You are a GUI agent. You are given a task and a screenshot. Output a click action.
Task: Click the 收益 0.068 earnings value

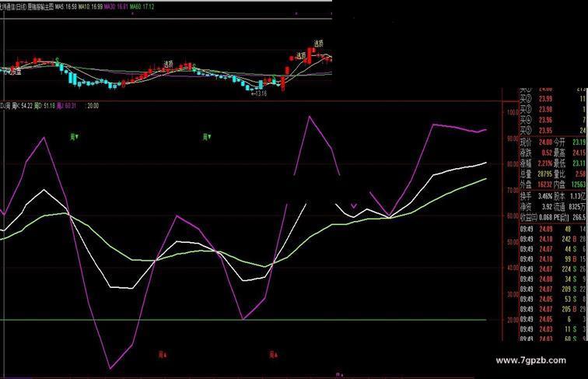point(545,217)
